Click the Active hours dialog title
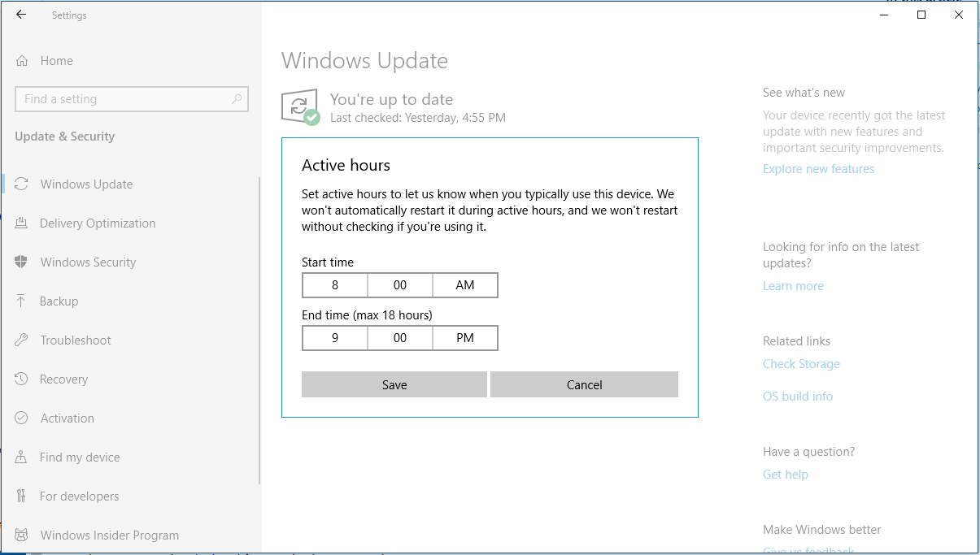The height and width of the screenshot is (555, 980). tap(346, 165)
